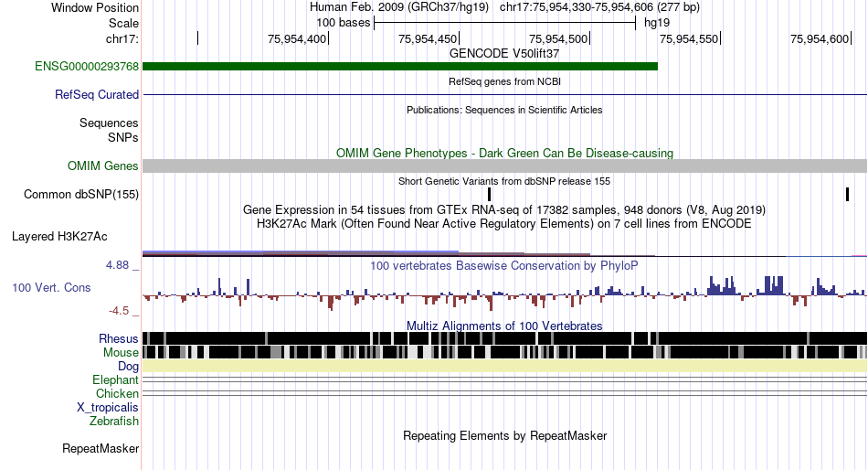Click the GENCODE V50lift37 track title
Screen dimensions: 868x470
click(504, 54)
